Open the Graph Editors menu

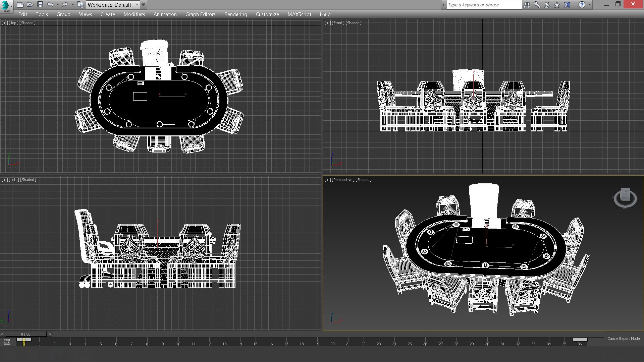pos(200,14)
